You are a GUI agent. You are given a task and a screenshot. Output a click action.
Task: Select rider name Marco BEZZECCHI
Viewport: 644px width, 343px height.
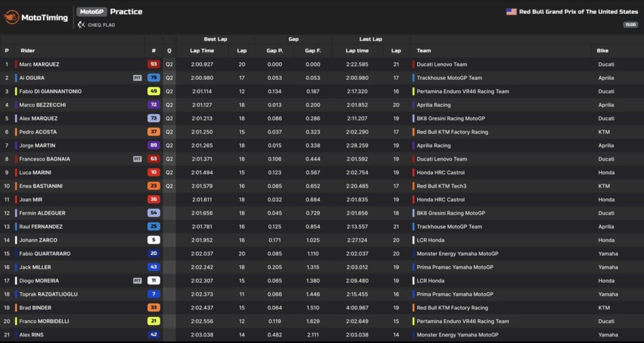[42, 104]
